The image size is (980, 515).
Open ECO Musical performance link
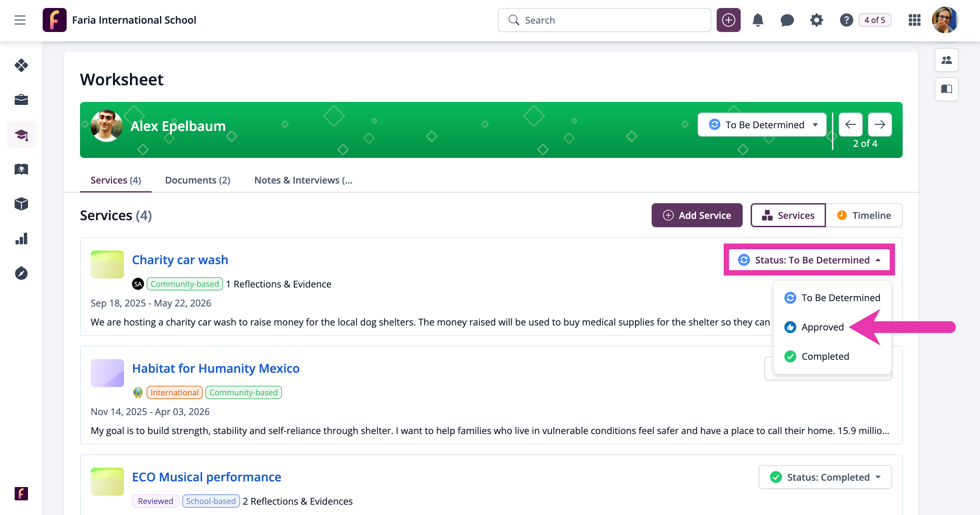207,477
